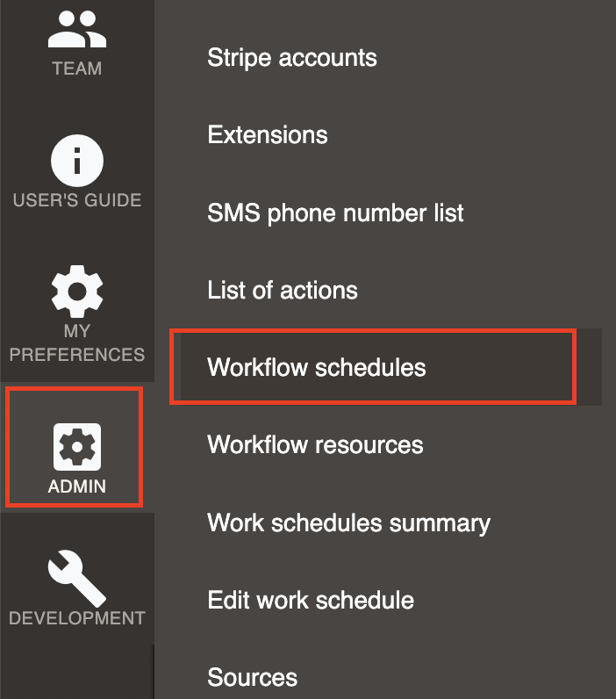This screenshot has height=699, width=616.
Task: Select the Admin gear square icon
Action: 77,447
